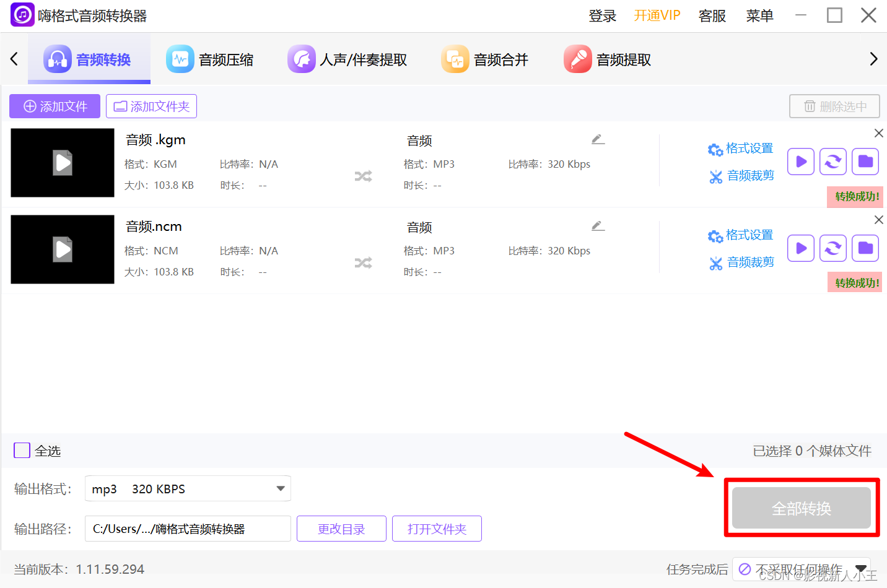Open the 输出格式 mp3 320 KBPS dropdown

[x=188, y=489]
